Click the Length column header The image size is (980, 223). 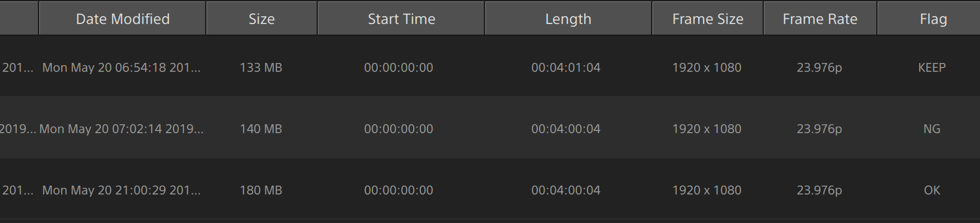(x=568, y=19)
